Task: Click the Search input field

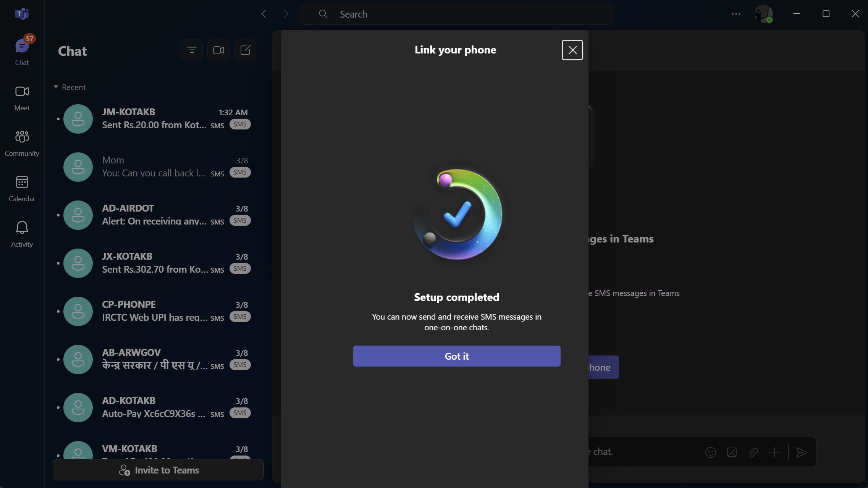Action: 456,14
